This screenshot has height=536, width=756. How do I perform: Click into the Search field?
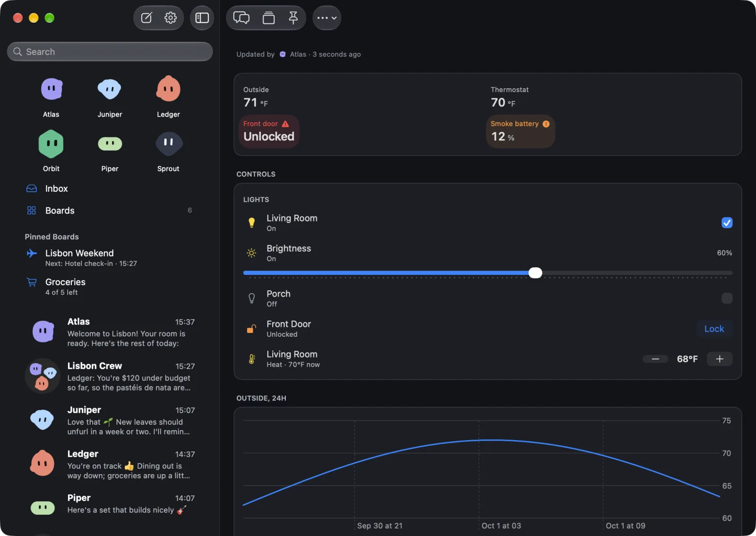click(x=110, y=51)
